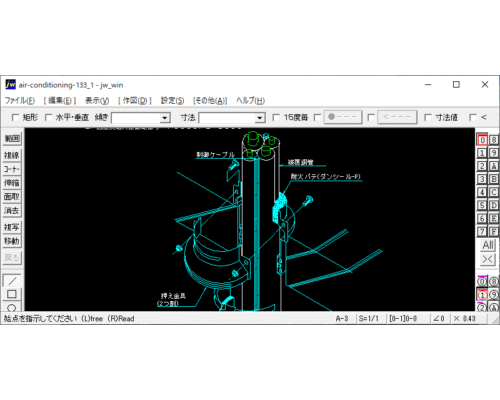Viewport: 500px width, 400px height.
Task: Select the 面取 chamfer tool
Action: [x=12, y=197]
